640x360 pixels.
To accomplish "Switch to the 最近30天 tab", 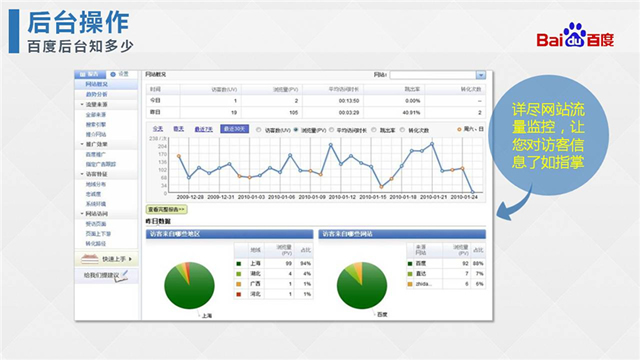I will [x=235, y=129].
